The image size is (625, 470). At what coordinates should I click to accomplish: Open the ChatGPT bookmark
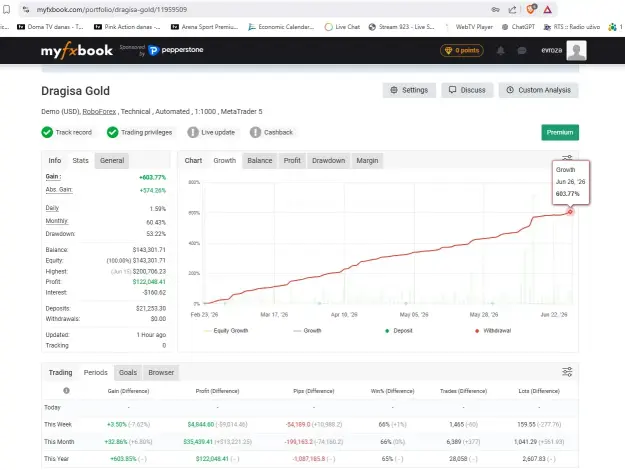tap(519, 27)
